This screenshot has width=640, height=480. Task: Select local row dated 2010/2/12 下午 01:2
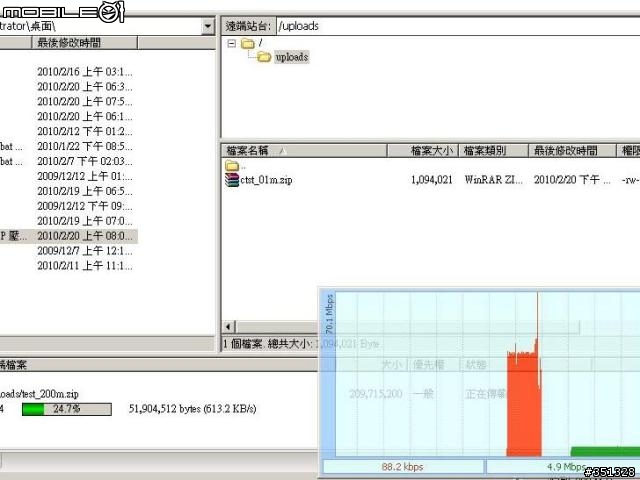click(85, 131)
